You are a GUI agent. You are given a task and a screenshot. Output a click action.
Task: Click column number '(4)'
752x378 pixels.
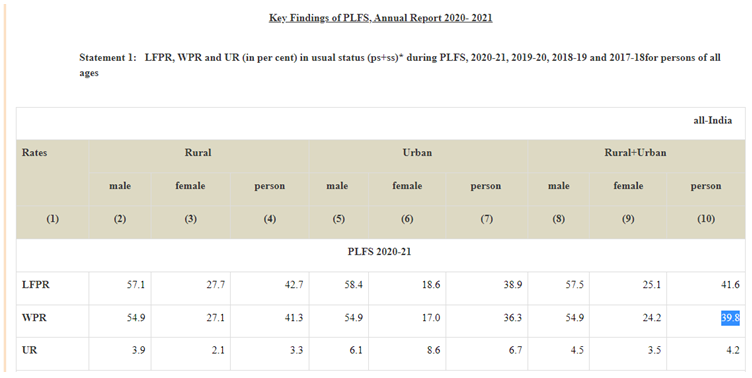pos(270,219)
